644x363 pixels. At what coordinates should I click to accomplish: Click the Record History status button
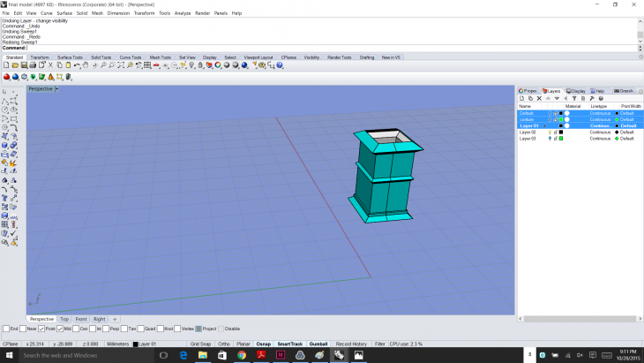point(350,344)
